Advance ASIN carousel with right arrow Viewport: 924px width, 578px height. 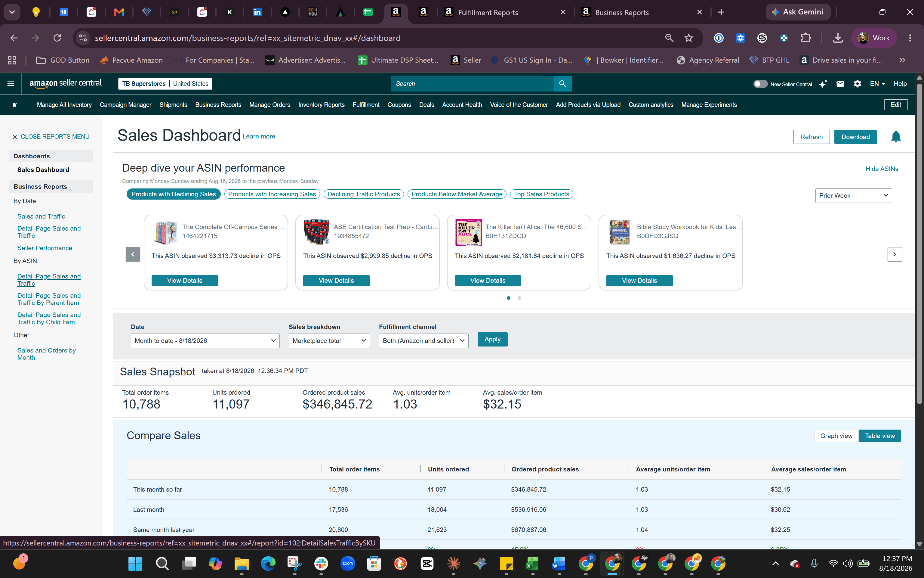(x=894, y=254)
